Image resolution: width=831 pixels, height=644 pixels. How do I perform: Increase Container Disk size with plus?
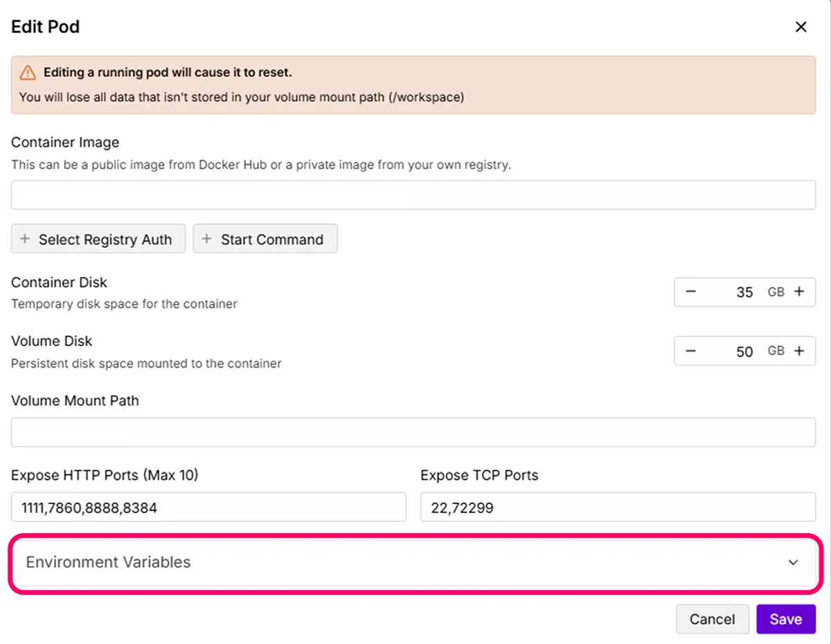click(799, 292)
